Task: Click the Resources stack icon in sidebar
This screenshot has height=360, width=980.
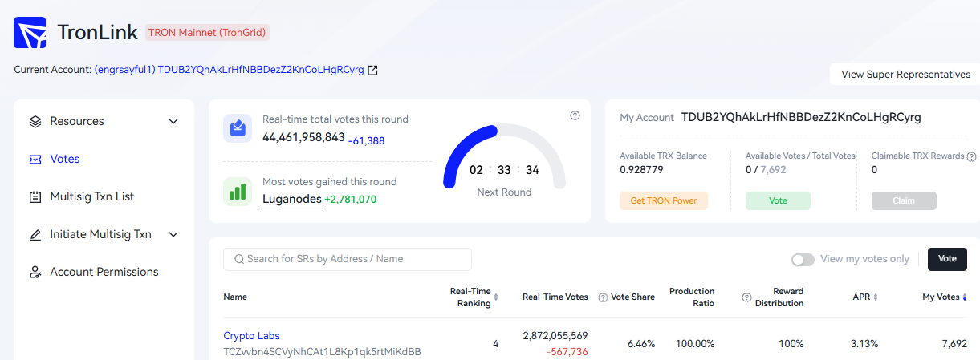Action: tap(35, 122)
